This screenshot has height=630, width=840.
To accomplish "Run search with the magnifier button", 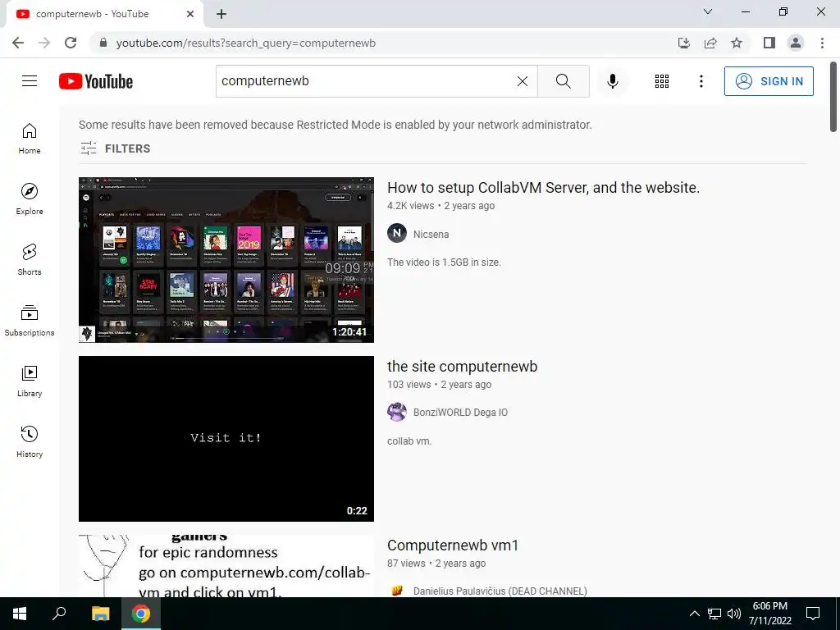I will tap(563, 81).
